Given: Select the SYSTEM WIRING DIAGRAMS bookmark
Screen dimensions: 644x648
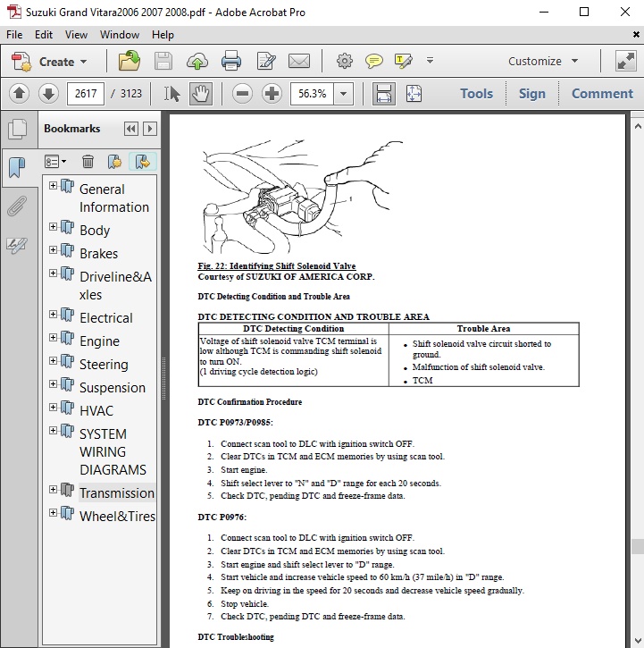Looking at the screenshot, I should [x=113, y=451].
